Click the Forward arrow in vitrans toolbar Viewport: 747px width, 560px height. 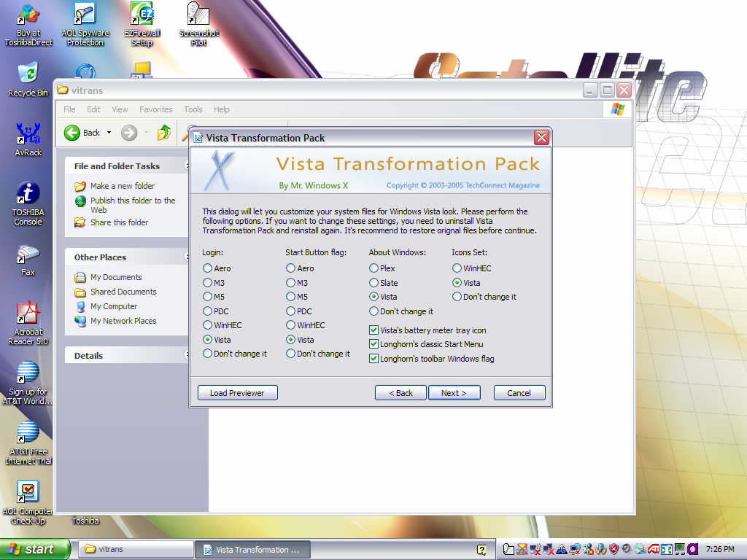[129, 133]
